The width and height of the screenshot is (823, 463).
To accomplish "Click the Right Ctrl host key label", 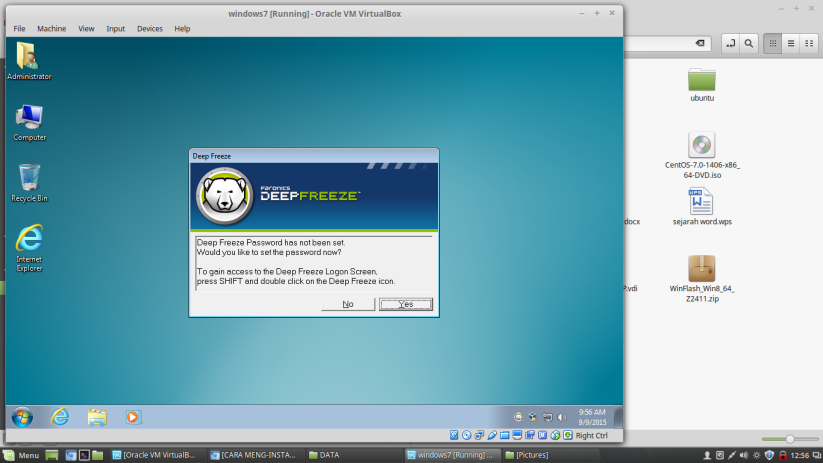I will click(x=592, y=435).
